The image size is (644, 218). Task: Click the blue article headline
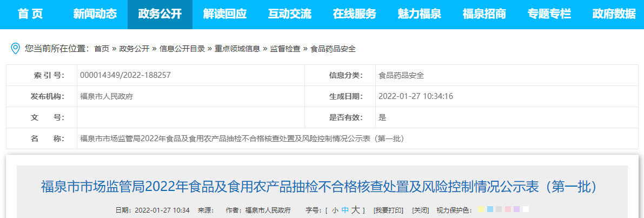(x=318, y=187)
